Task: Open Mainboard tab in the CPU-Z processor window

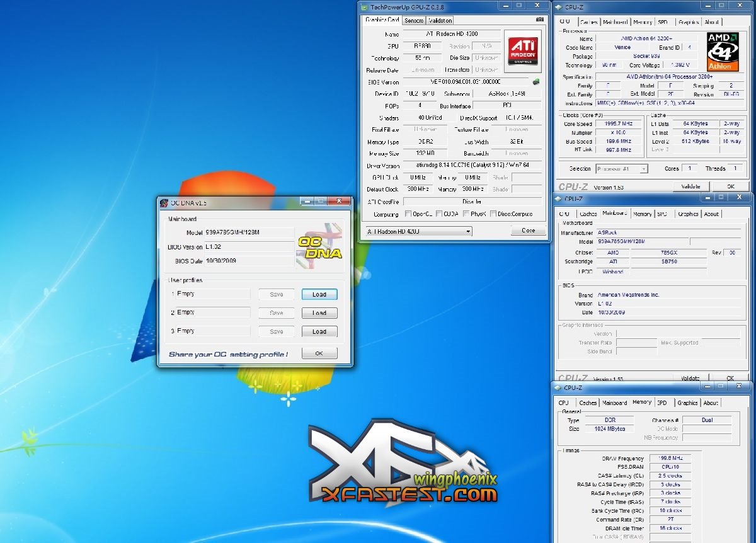Action: (616, 22)
